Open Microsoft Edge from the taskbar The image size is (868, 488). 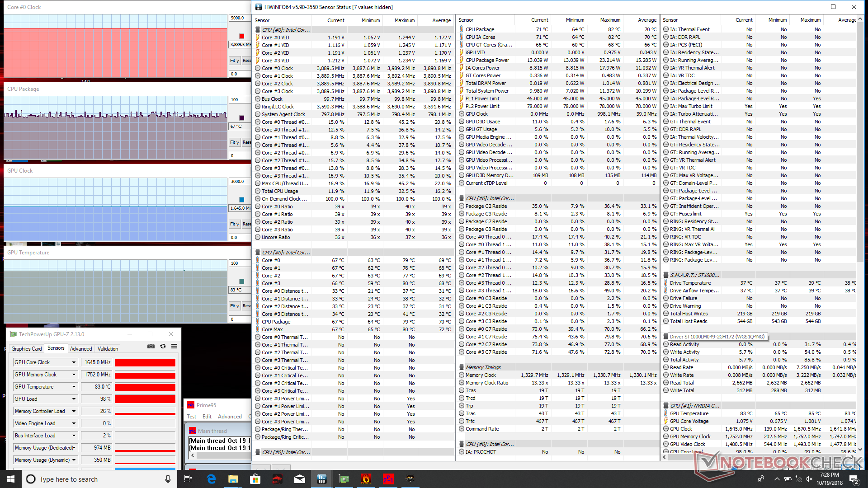pyautogui.click(x=211, y=479)
